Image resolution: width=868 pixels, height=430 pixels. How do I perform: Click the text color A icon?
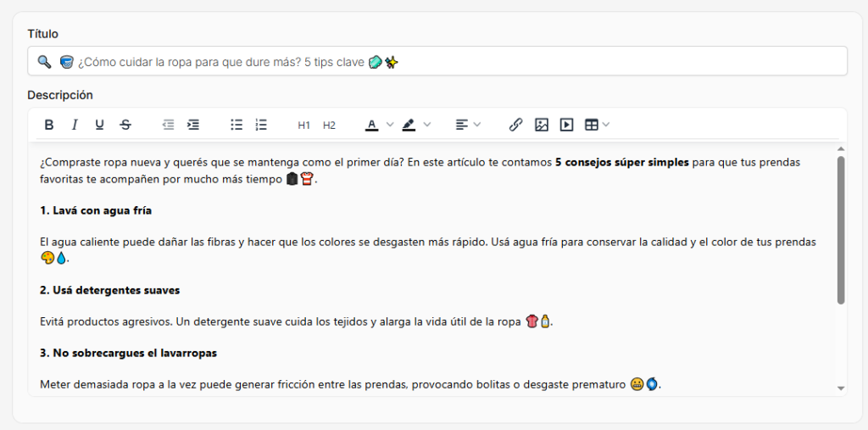coord(372,126)
